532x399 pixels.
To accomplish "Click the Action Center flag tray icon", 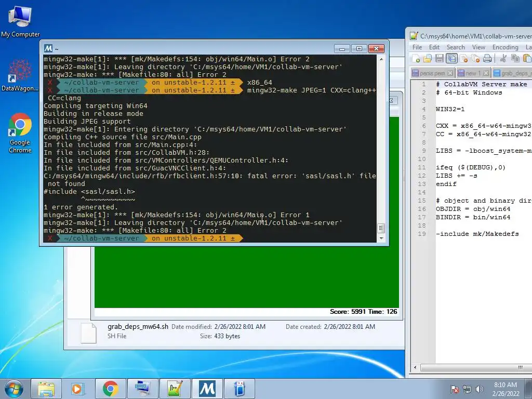I will coord(454,389).
